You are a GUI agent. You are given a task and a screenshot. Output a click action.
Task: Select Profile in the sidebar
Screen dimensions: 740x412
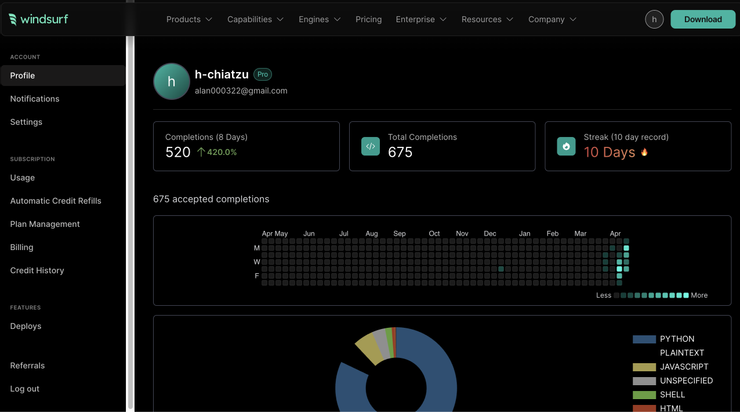63,76
